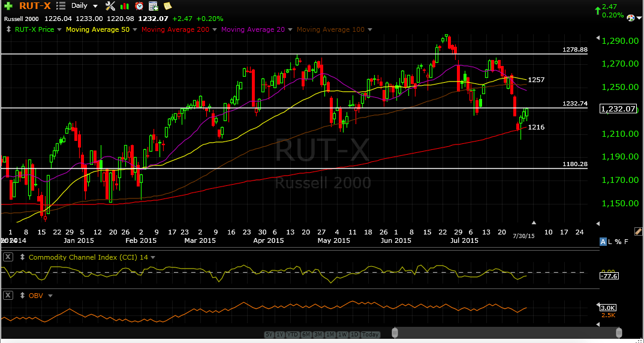The width and height of the screenshot is (644, 343).
Task: Expand the RUT-X Price dropdown arrow
Action: 59,30
